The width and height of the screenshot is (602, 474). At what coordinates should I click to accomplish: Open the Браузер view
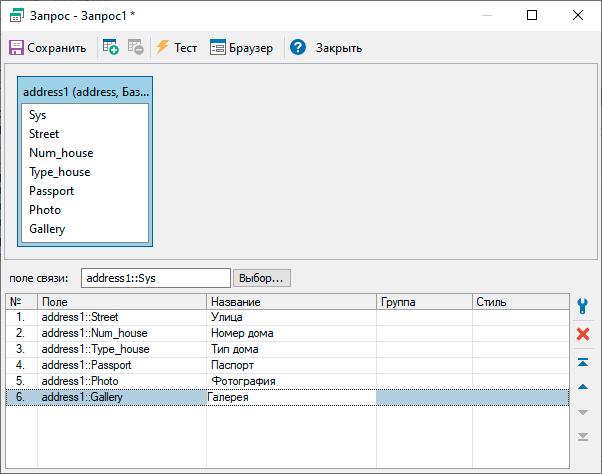(x=241, y=48)
